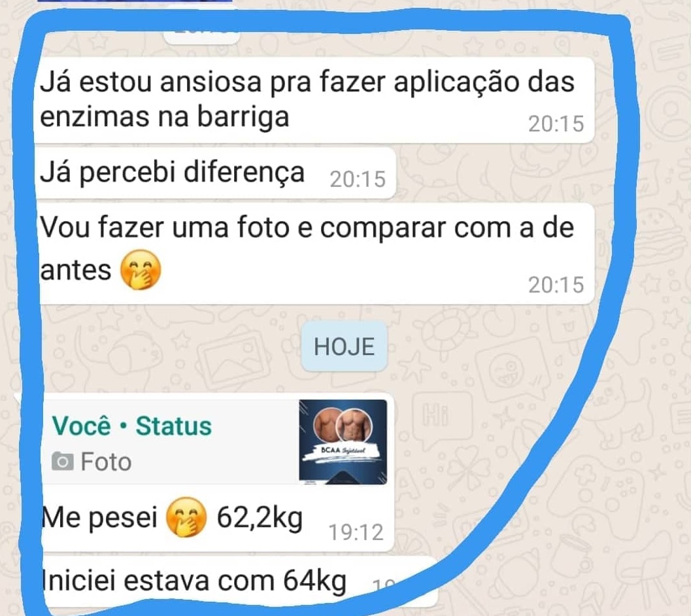
Task: Click the emoji after the word antes
Action: [141, 269]
